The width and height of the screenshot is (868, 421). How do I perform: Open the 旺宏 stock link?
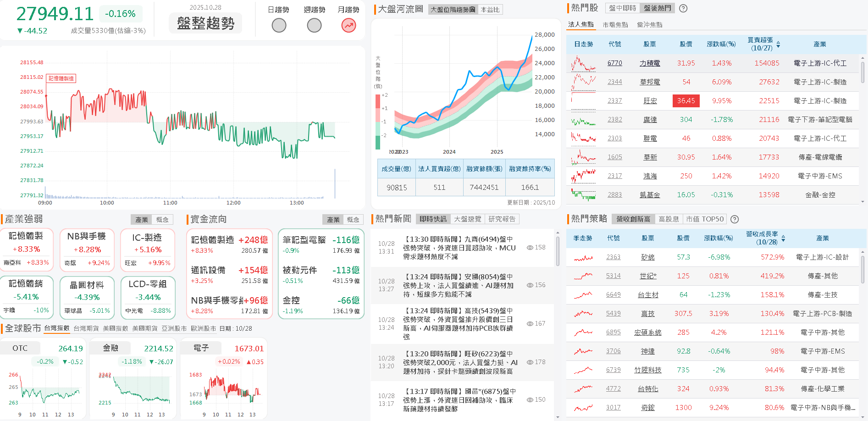coord(650,101)
